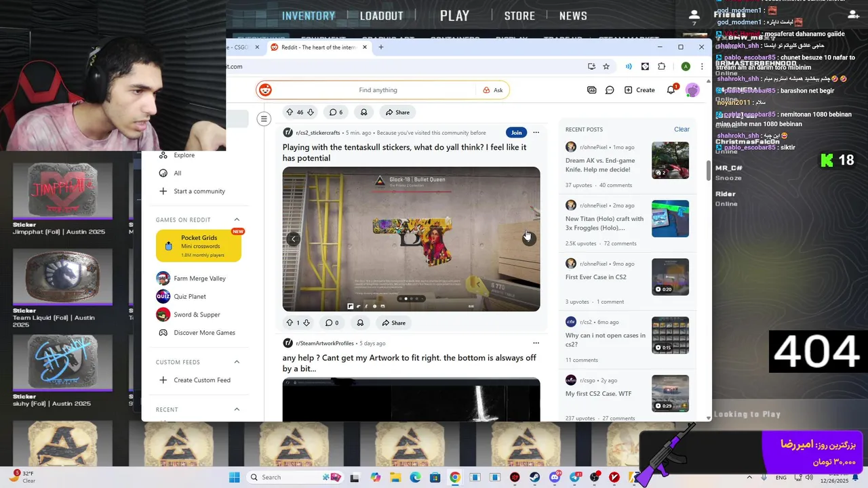Screen dimensions: 868x488
Task: Open the three-dot menu of SteamArtworkProfiles post
Action: tap(536, 343)
